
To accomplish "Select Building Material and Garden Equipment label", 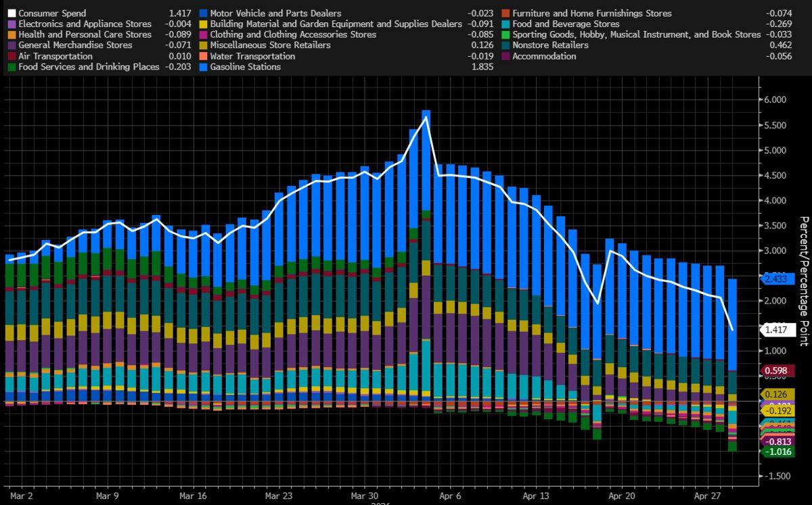I will (336, 24).
